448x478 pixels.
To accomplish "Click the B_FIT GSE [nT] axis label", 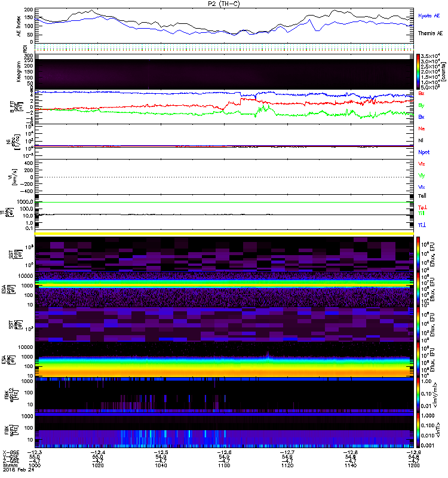I will pos(17,107).
